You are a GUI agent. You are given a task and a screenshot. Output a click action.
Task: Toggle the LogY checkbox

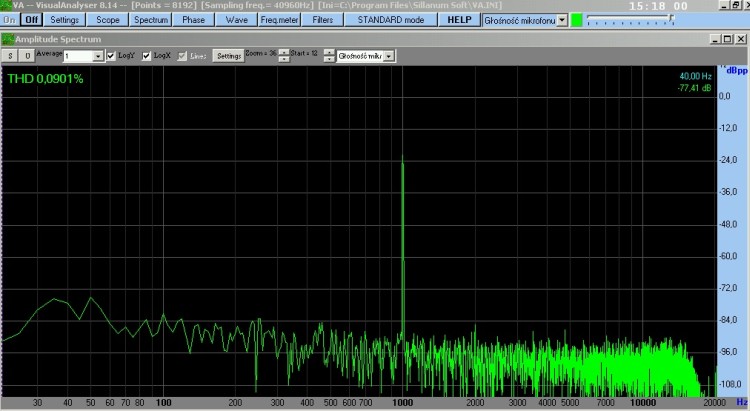tap(111, 56)
